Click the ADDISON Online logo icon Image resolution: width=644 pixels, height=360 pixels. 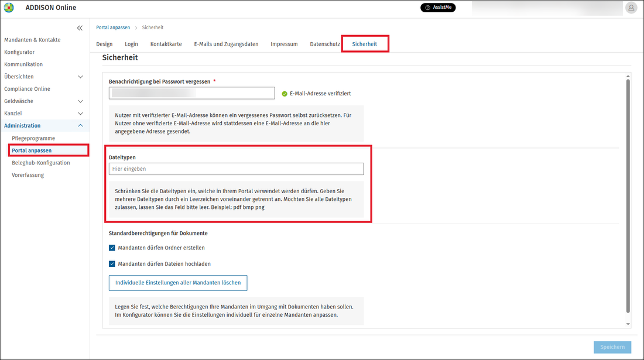point(9,8)
